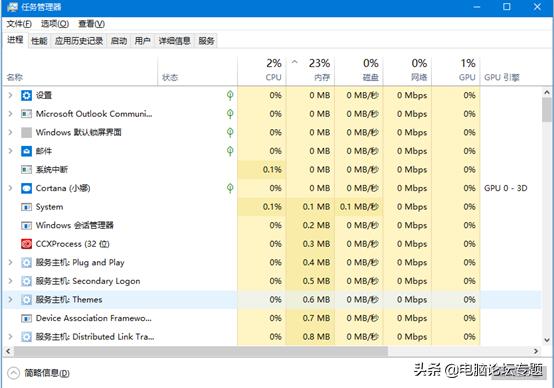The height and width of the screenshot is (388, 554).
Task: Select the CCXProcess (32 位) row name
Action: click(x=72, y=244)
